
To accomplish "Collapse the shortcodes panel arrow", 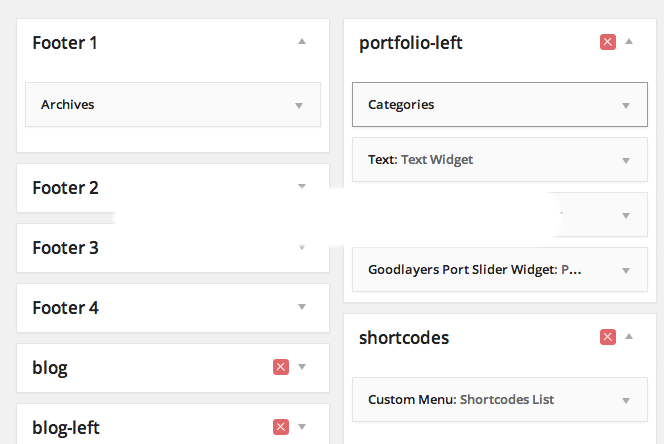I will pyautogui.click(x=629, y=337).
